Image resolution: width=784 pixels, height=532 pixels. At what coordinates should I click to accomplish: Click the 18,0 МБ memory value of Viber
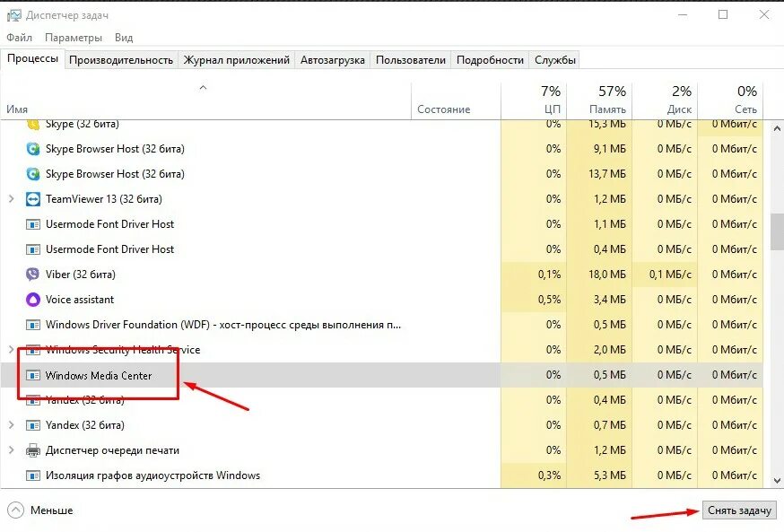[607, 275]
